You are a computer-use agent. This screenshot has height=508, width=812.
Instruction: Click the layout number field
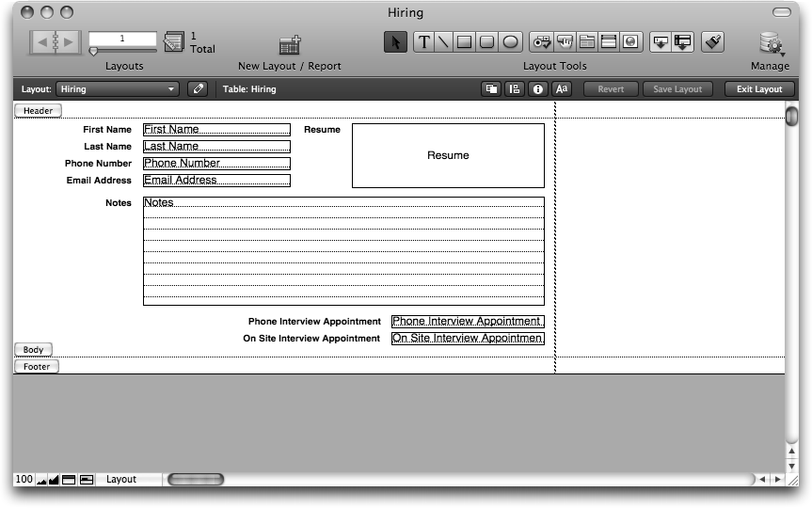(122, 39)
